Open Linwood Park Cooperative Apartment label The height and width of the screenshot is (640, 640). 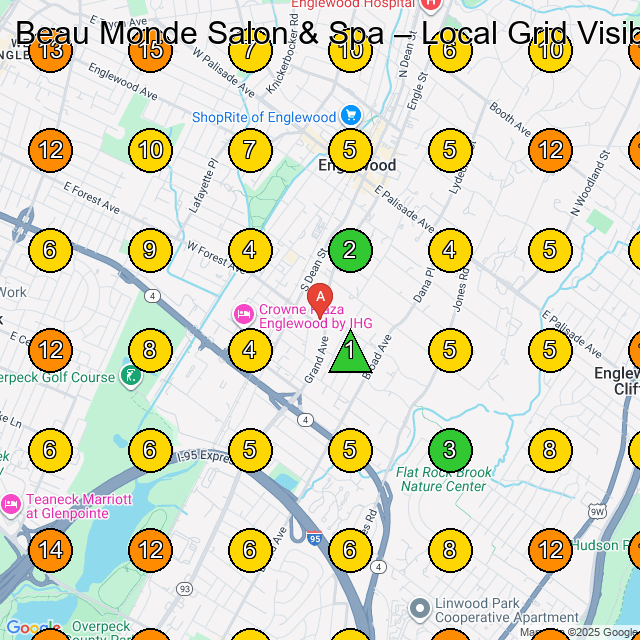(x=507, y=610)
